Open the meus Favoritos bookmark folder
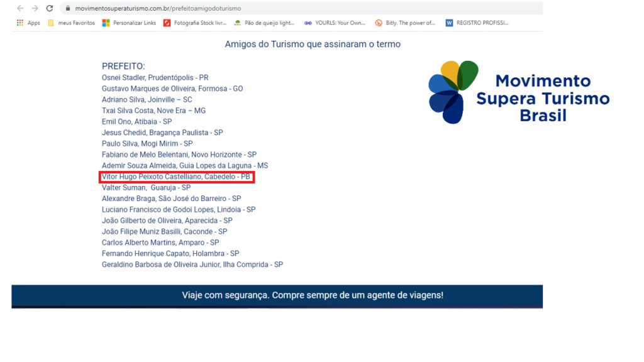644x362 pixels. pos(72,23)
